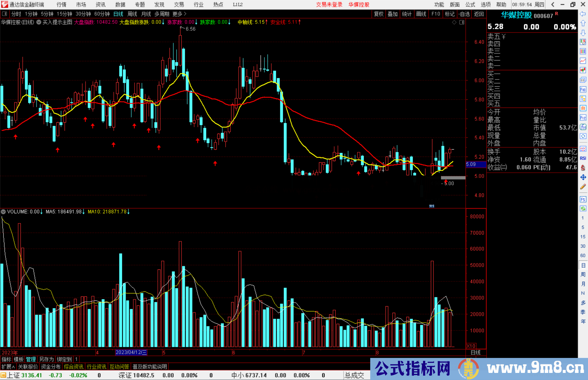Switch to the 60分钟 tab
Screen dimensions: 588x380
pos(102,14)
